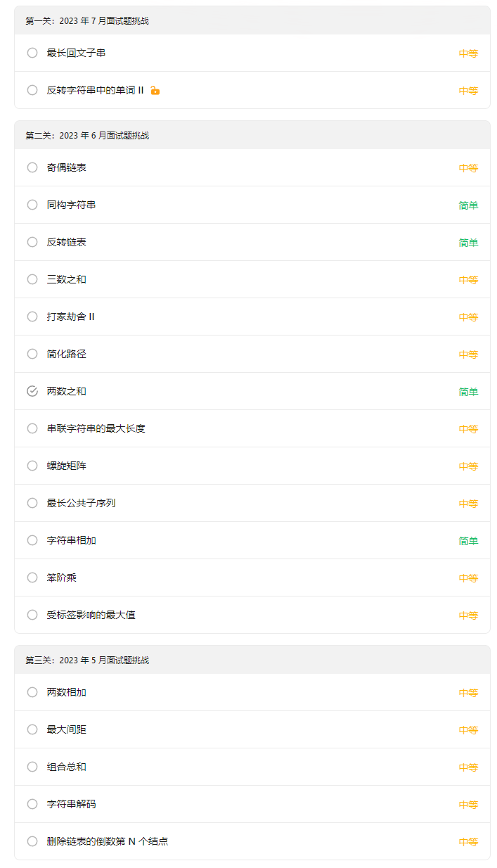Click the checkmark circle beside 两数之和
The height and width of the screenshot is (868, 497).
click(x=32, y=391)
